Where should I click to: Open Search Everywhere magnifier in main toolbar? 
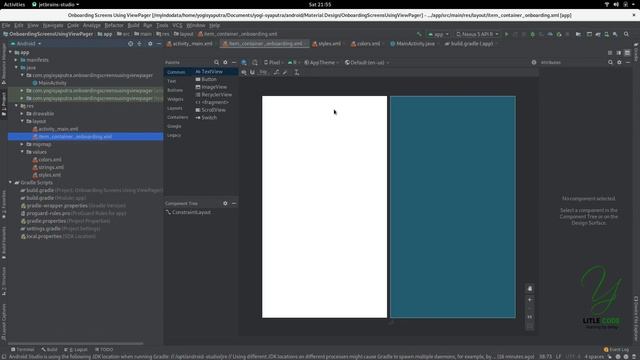tap(627, 34)
